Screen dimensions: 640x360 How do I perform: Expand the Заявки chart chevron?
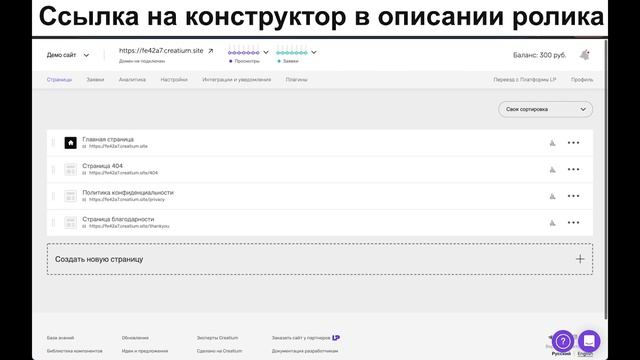[x=313, y=52]
